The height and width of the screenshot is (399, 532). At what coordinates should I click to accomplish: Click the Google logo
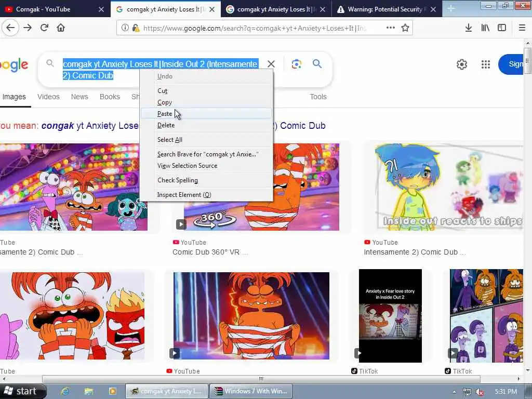(14, 65)
